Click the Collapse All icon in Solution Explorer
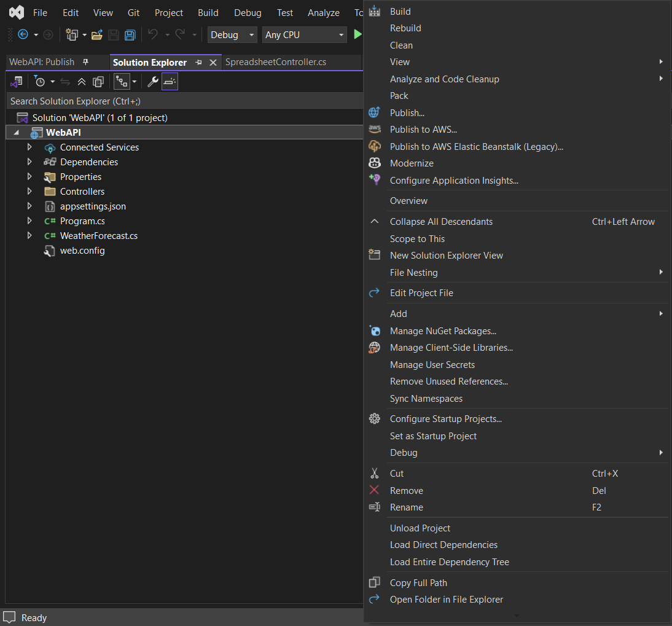This screenshot has height=626, width=672. pos(82,80)
